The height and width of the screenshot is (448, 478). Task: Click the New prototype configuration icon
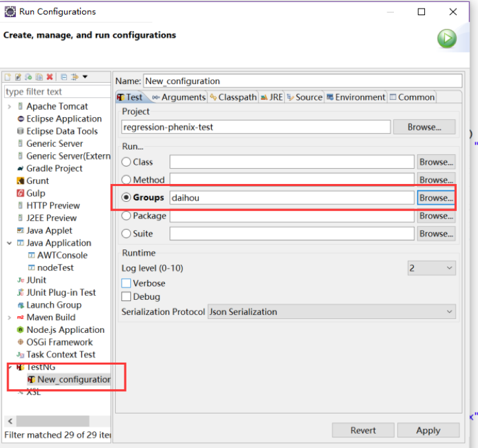pos(19,77)
